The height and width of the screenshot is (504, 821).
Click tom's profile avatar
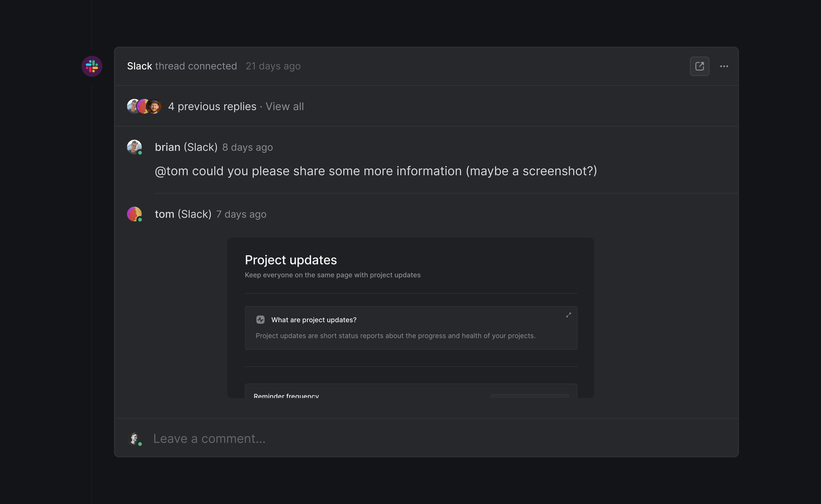(134, 214)
